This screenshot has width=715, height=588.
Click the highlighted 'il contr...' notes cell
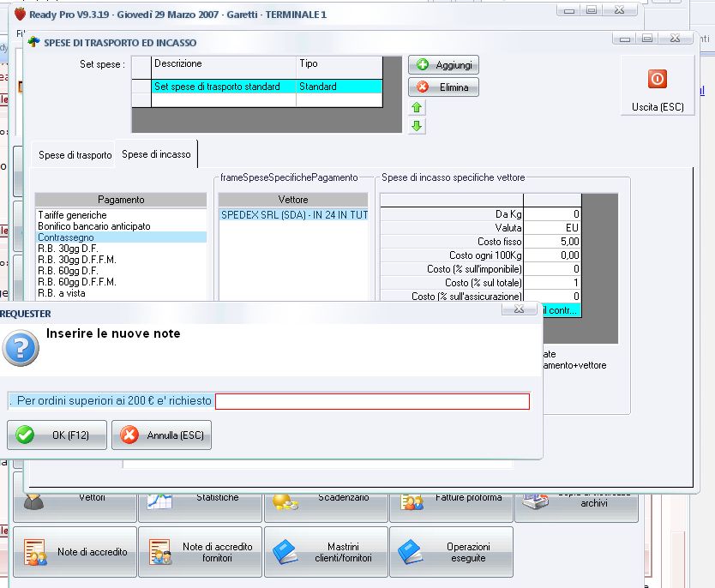[562, 310]
